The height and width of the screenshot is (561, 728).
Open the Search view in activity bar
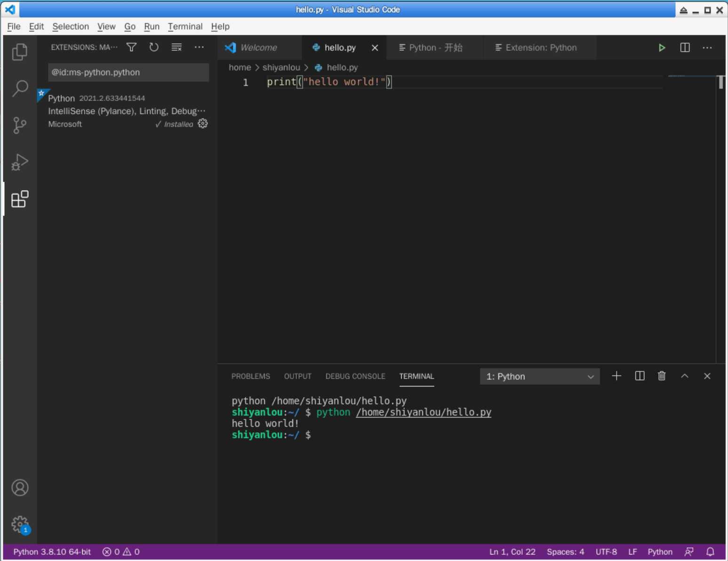20,88
